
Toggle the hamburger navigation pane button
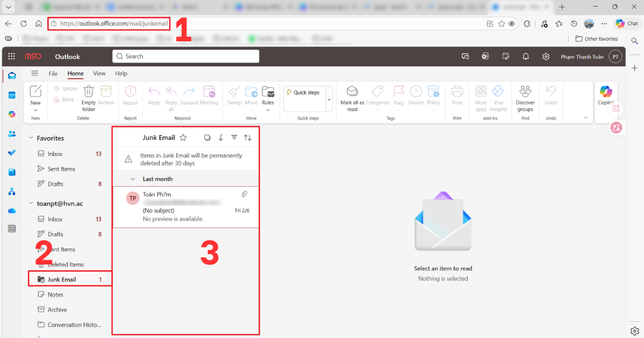[x=35, y=74]
